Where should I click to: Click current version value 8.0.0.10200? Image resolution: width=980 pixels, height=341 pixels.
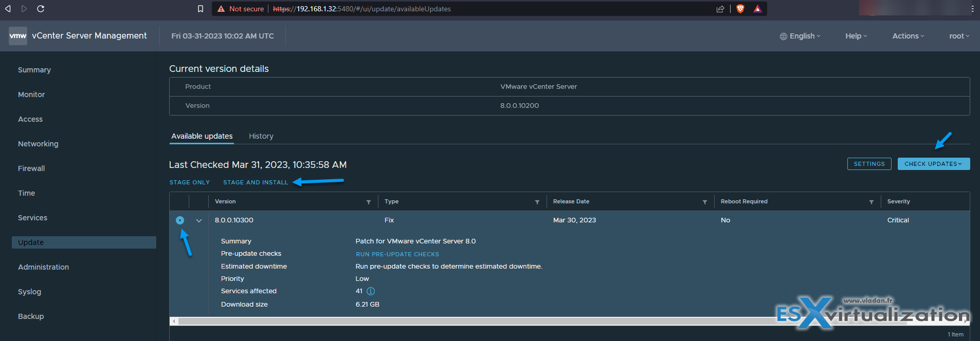point(520,105)
